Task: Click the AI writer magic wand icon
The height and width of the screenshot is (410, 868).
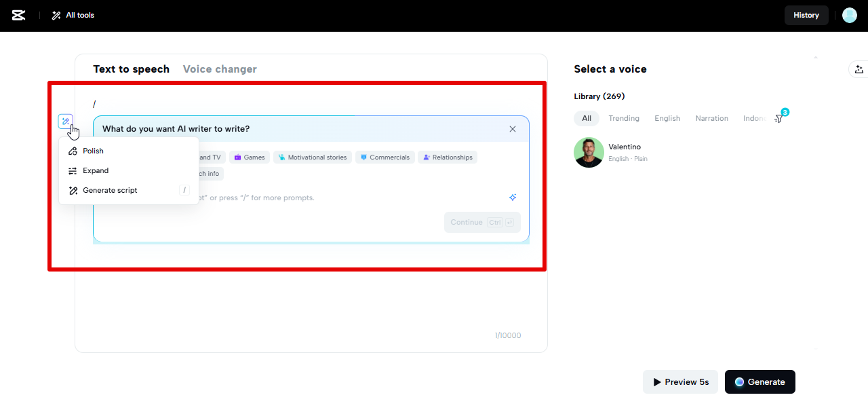Action: (65, 122)
